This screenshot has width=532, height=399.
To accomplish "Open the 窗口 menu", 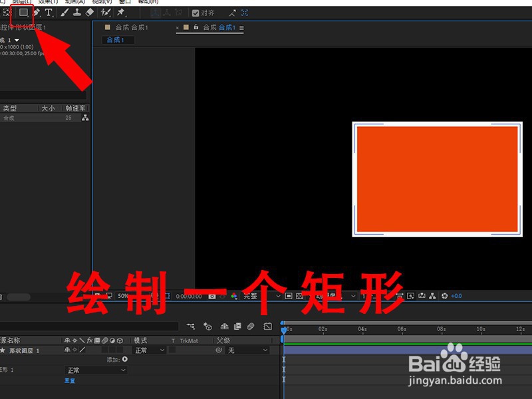I will point(124,2).
